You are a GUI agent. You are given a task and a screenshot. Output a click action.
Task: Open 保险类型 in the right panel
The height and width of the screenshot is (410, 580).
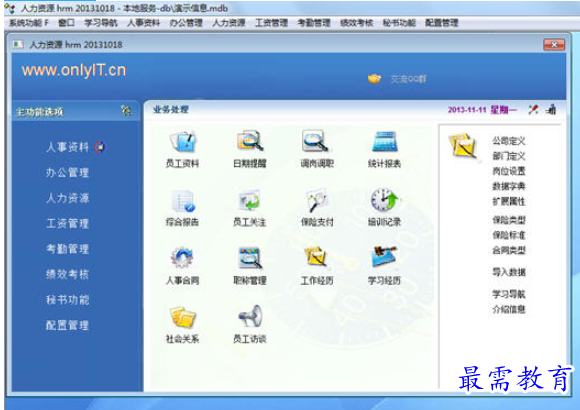point(509,220)
